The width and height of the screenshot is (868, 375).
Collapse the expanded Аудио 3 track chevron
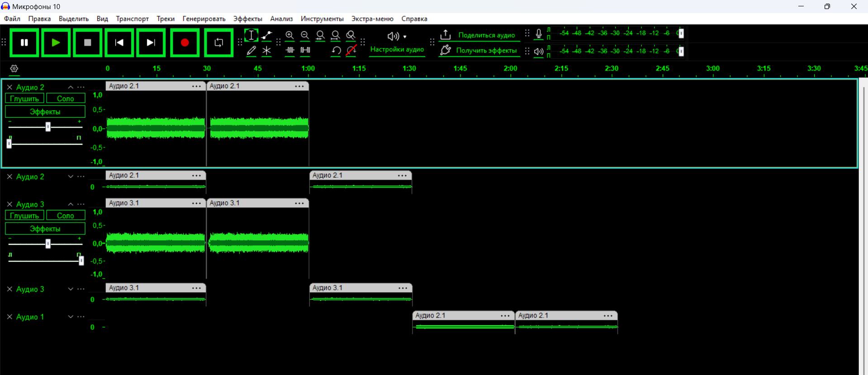(71, 204)
